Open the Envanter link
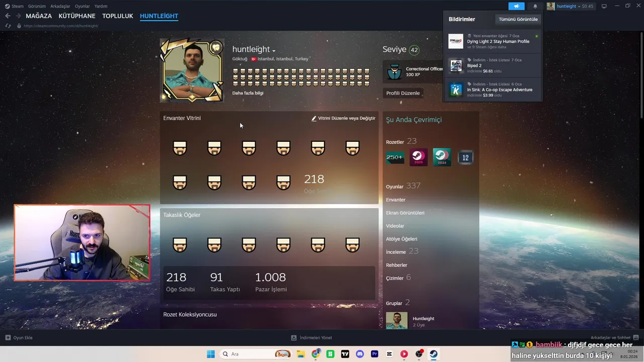The width and height of the screenshot is (644, 362). tap(395, 200)
